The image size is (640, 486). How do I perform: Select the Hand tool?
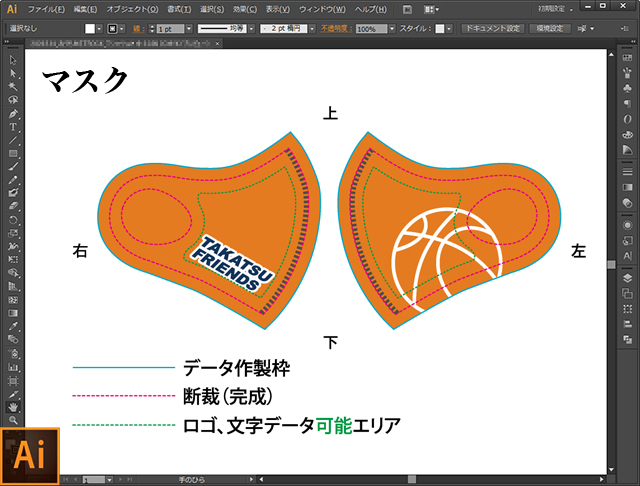(x=13, y=407)
